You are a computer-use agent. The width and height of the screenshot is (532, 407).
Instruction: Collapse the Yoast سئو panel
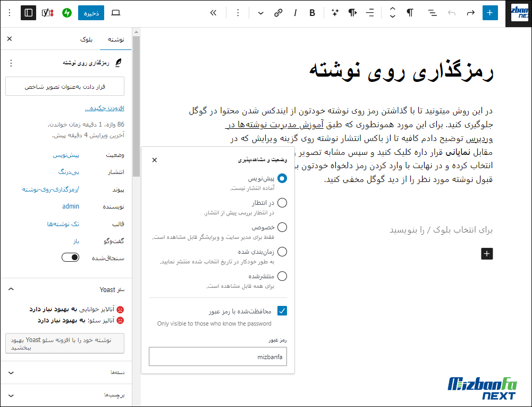click(x=11, y=289)
